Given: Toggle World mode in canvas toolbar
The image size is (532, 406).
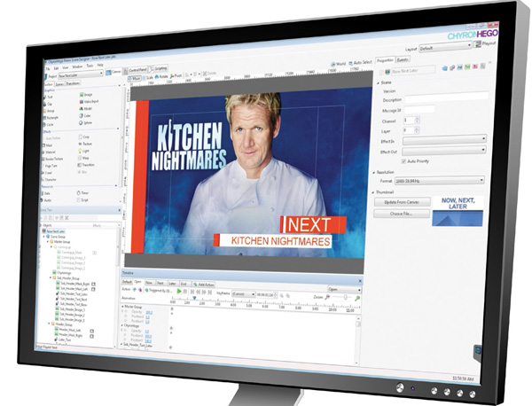Looking at the screenshot, I should [x=339, y=64].
